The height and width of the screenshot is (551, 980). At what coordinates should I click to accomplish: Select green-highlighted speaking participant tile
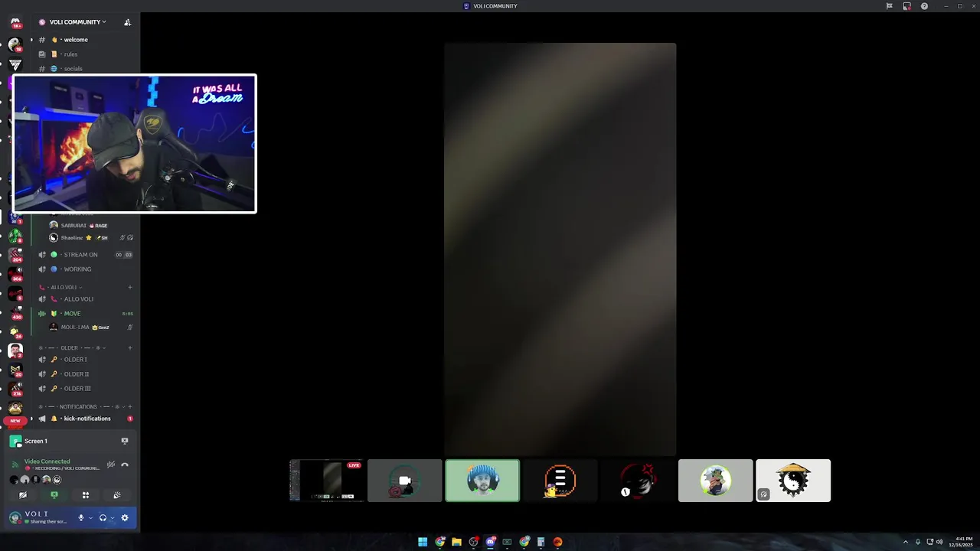tap(482, 481)
